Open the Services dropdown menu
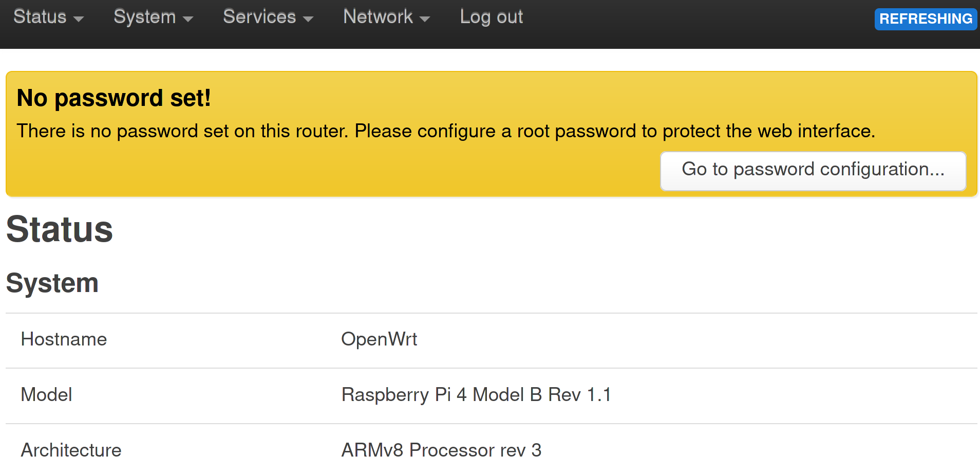The image size is (980, 473). pos(268,17)
